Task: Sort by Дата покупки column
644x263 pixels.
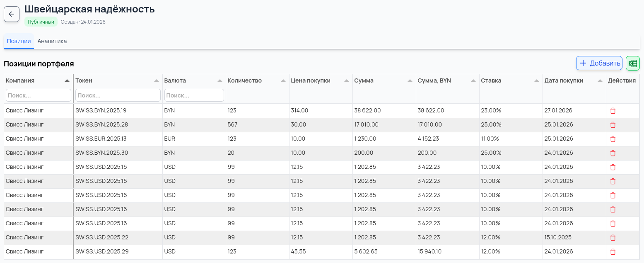Action: click(600, 81)
